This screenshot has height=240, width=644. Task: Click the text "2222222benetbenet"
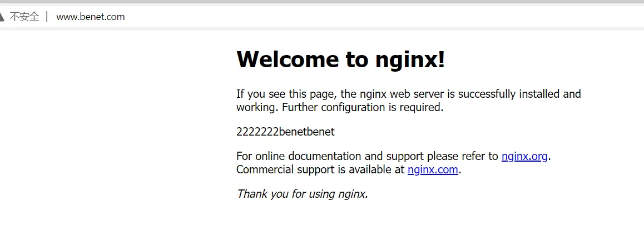(285, 132)
